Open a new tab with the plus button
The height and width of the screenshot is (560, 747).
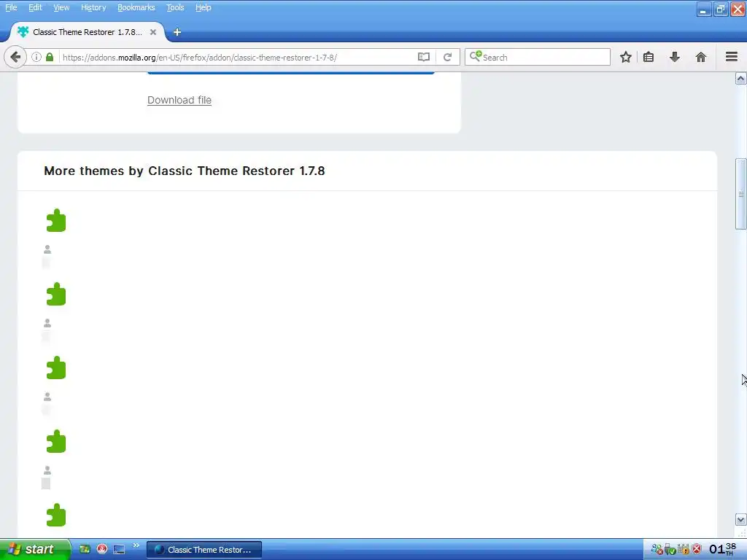(x=177, y=32)
